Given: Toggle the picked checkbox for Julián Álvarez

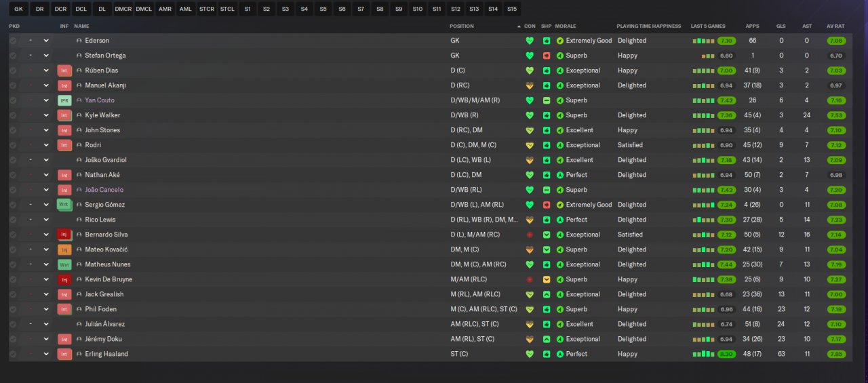Looking at the screenshot, I should (13, 324).
